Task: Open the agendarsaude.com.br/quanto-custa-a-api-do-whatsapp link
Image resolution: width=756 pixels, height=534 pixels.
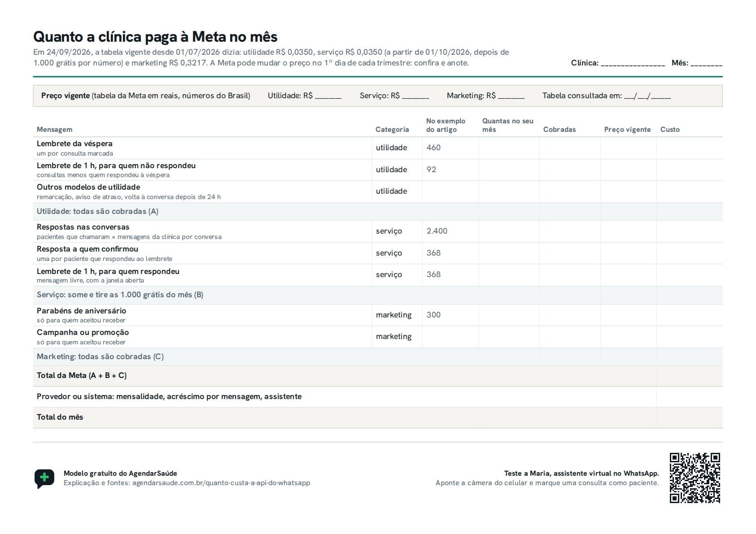Action: click(221, 483)
